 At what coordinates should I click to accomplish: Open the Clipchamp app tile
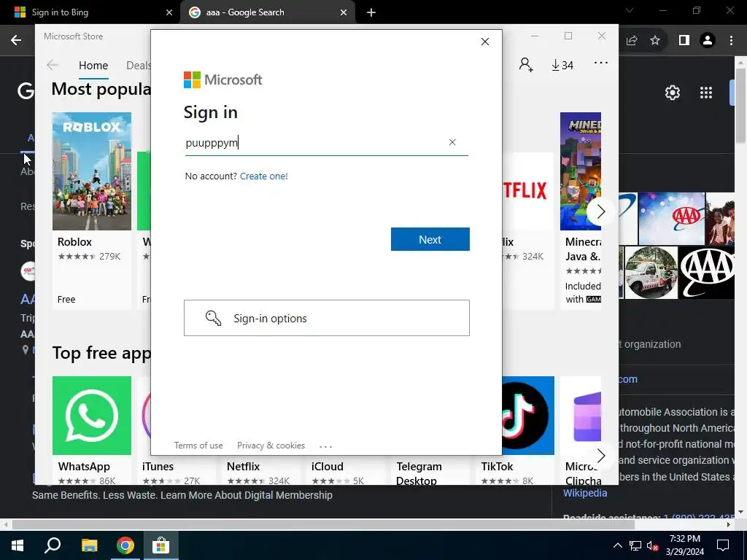[x=581, y=430]
